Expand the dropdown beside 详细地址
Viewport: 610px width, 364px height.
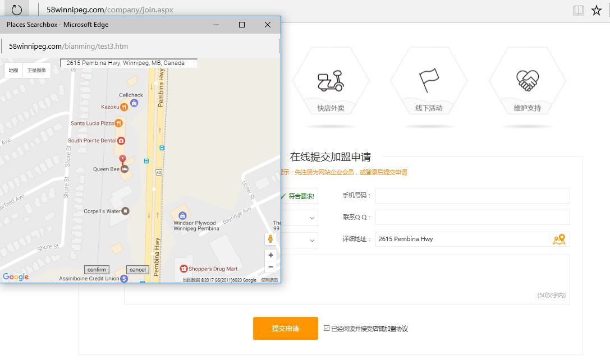(312, 241)
